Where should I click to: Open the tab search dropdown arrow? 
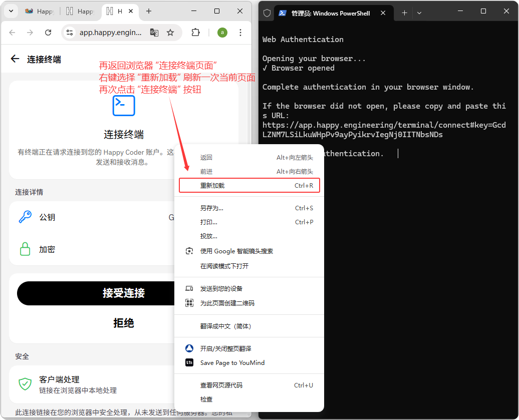coord(11,11)
